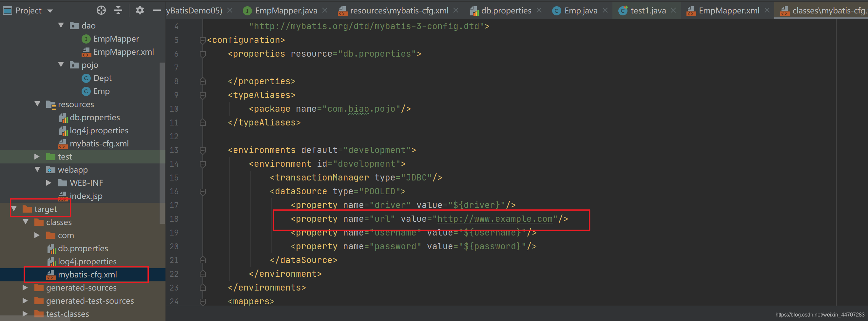Click the collapse all icon in Project toolbar
The width and height of the screenshot is (868, 321).
point(118,10)
